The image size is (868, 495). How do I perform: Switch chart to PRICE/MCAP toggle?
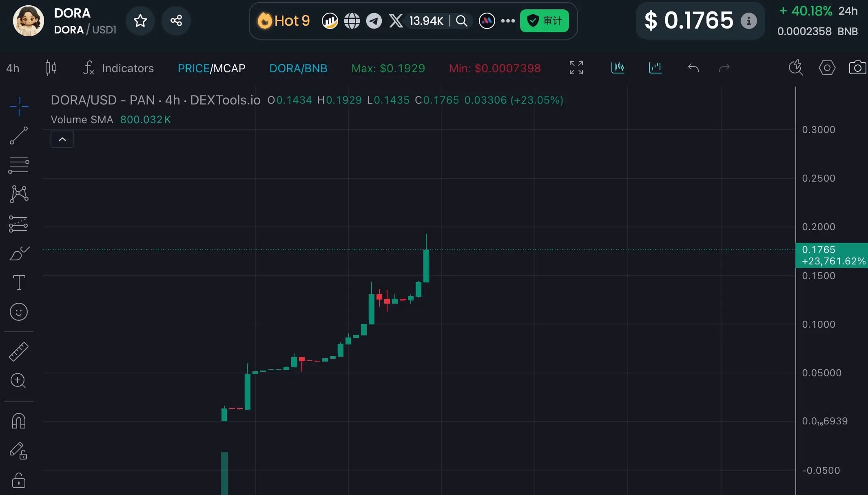coord(211,68)
